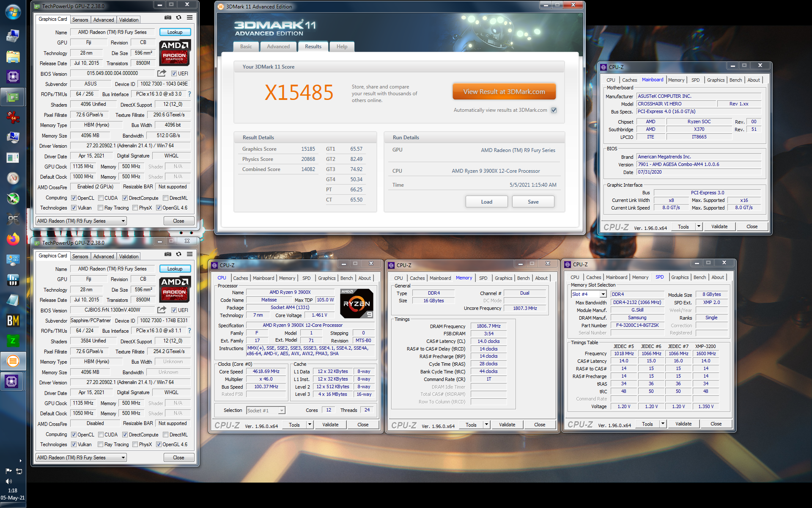The height and width of the screenshot is (508, 812).
Task: Open hamburger menu in bottom GPU-Z
Action: tap(189, 254)
